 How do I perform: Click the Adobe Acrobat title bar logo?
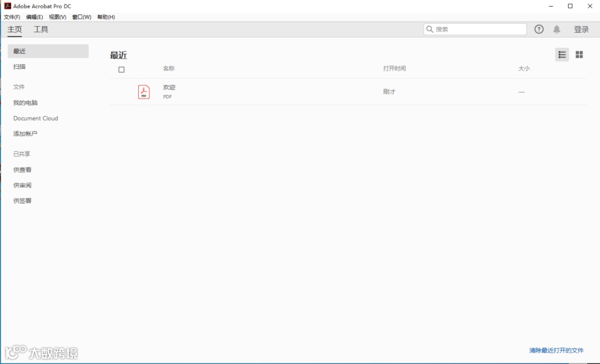[7, 6]
